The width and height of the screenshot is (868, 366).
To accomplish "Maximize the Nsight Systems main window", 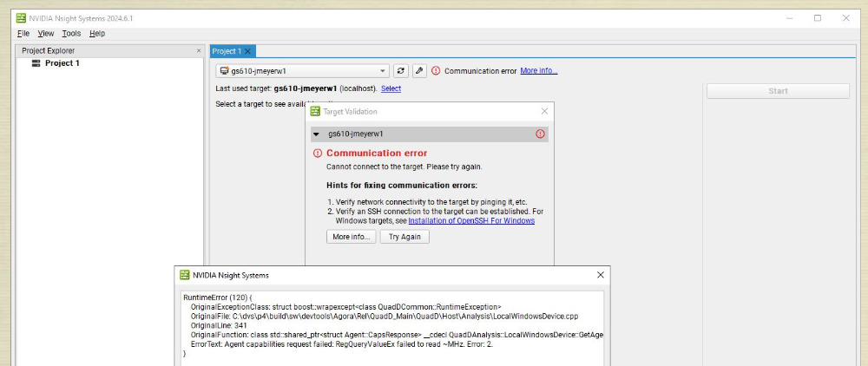I will pos(818,18).
